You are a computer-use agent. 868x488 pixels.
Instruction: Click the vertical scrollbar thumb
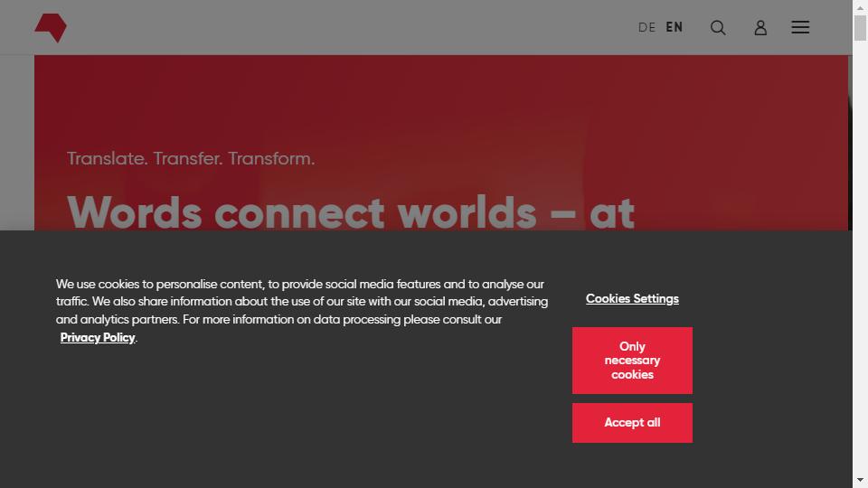pyautogui.click(x=860, y=28)
